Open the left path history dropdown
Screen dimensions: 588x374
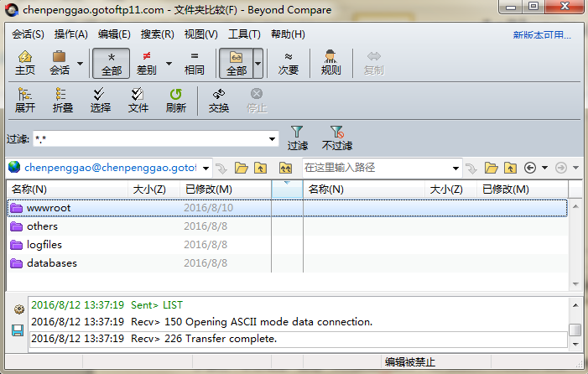[206, 168]
